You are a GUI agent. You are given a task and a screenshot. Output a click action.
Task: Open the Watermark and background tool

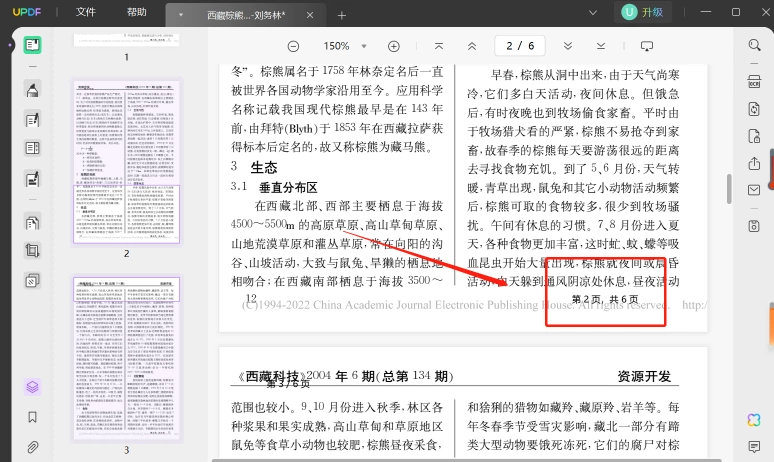pos(33,280)
